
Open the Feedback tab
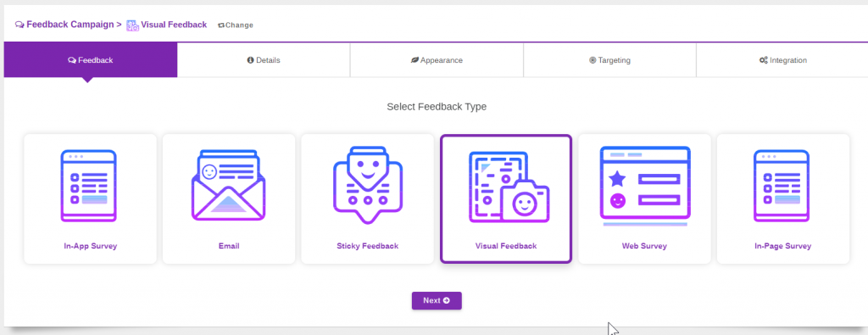(x=90, y=60)
